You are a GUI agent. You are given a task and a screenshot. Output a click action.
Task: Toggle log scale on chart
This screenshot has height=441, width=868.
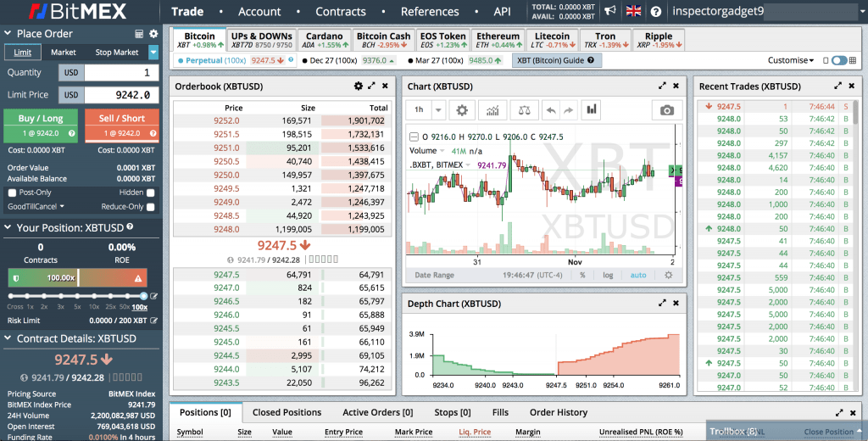click(x=608, y=275)
